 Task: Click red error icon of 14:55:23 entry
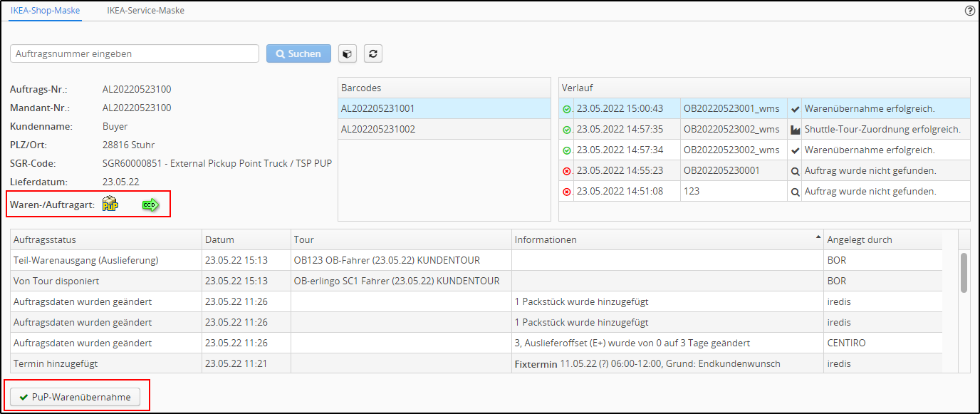pyautogui.click(x=567, y=171)
